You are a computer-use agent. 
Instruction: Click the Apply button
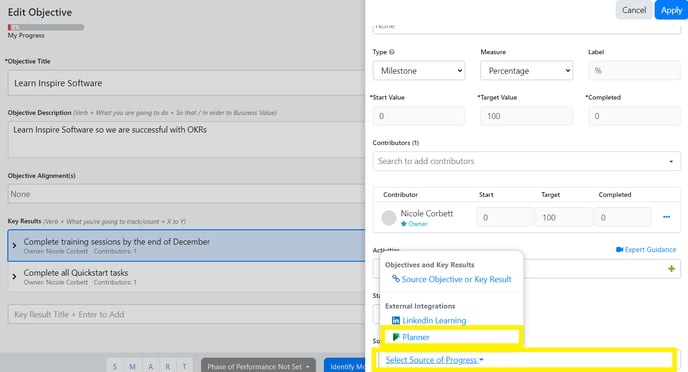point(671,10)
